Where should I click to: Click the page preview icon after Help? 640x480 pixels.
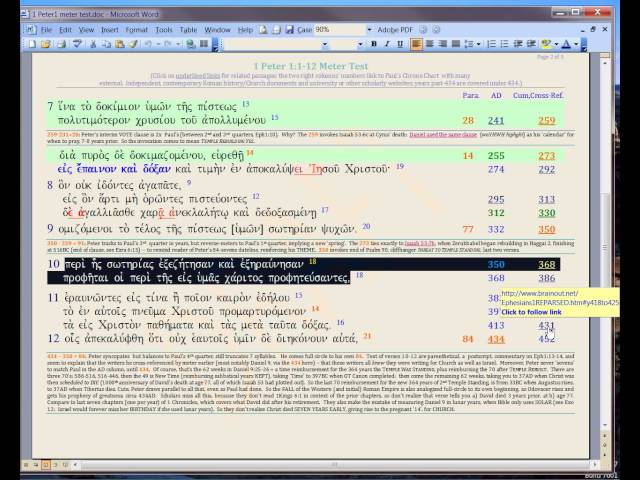coord(264,30)
